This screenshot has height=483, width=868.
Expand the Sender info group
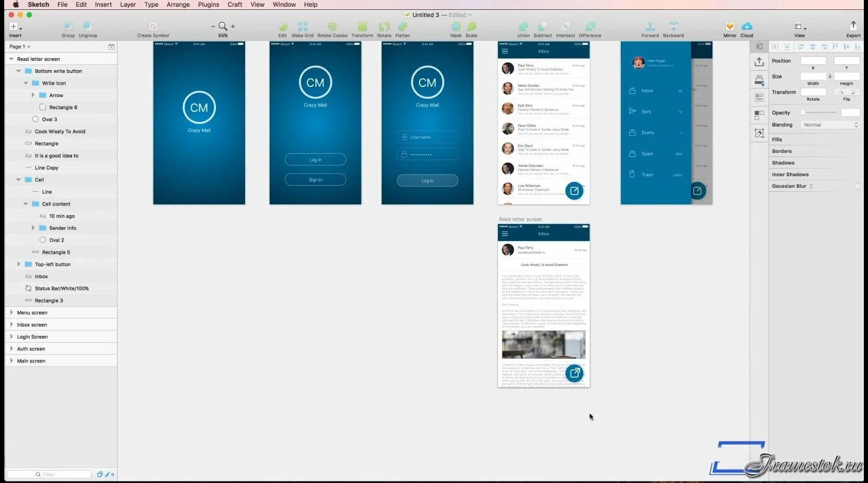pos(33,228)
